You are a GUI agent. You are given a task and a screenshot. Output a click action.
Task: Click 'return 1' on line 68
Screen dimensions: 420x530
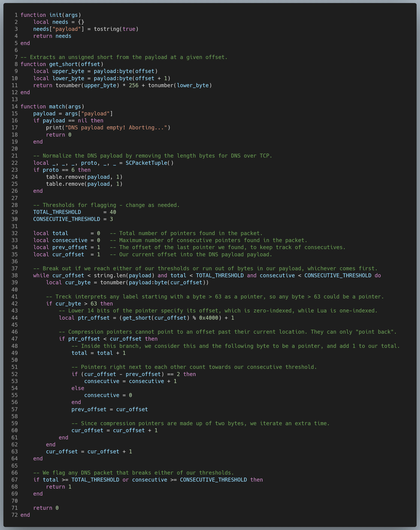pos(59,487)
